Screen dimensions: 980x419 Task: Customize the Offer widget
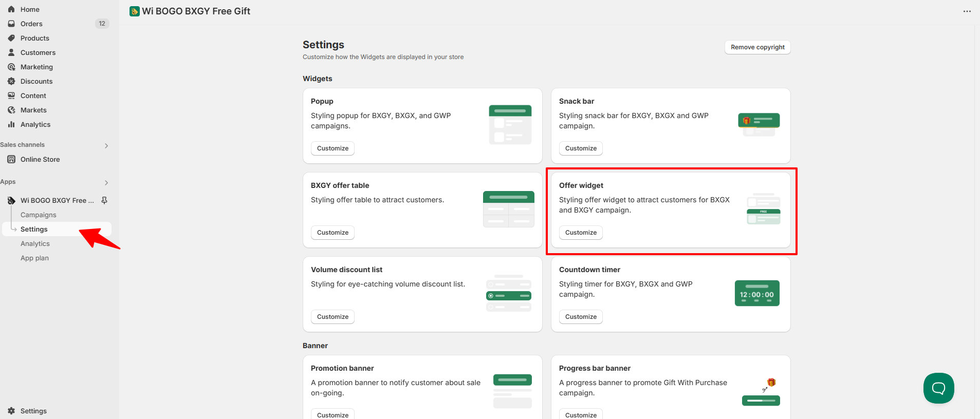pos(581,233)
